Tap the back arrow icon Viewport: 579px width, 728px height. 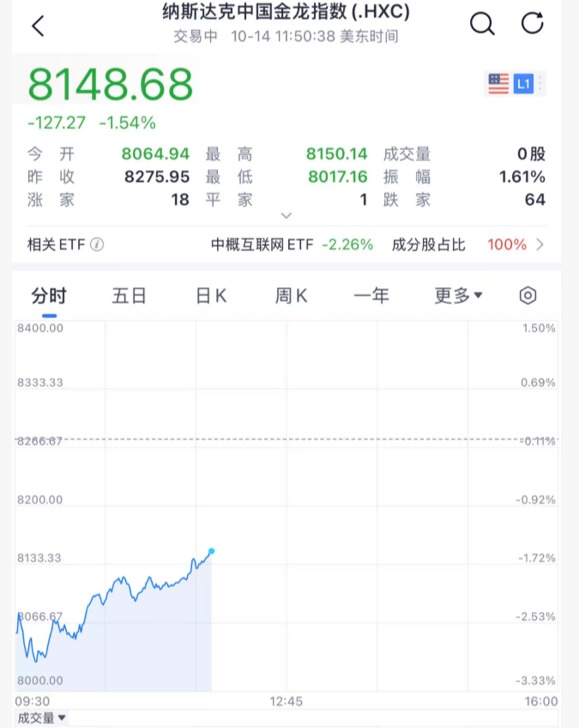tap(37, 26)
